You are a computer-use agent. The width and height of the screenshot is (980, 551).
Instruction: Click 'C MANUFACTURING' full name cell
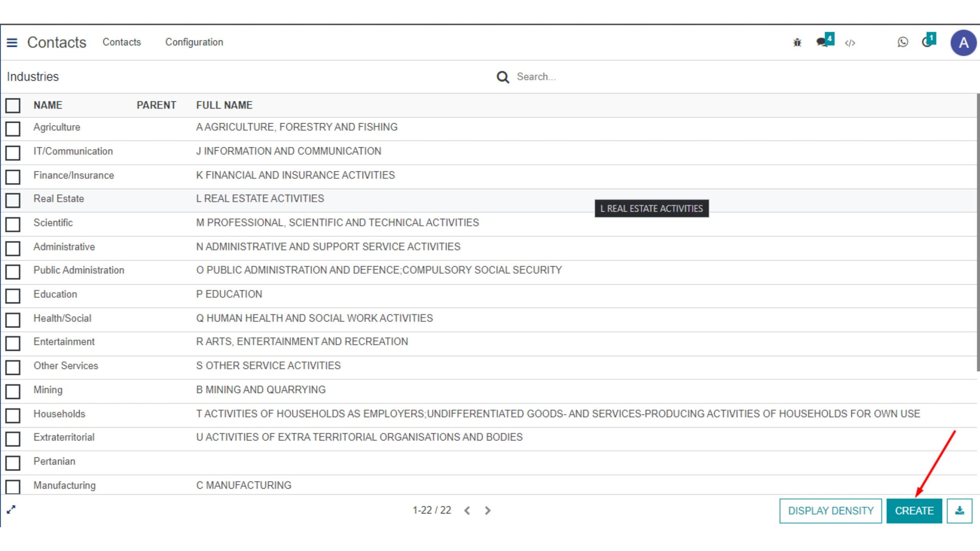click(x=244, y=486)
